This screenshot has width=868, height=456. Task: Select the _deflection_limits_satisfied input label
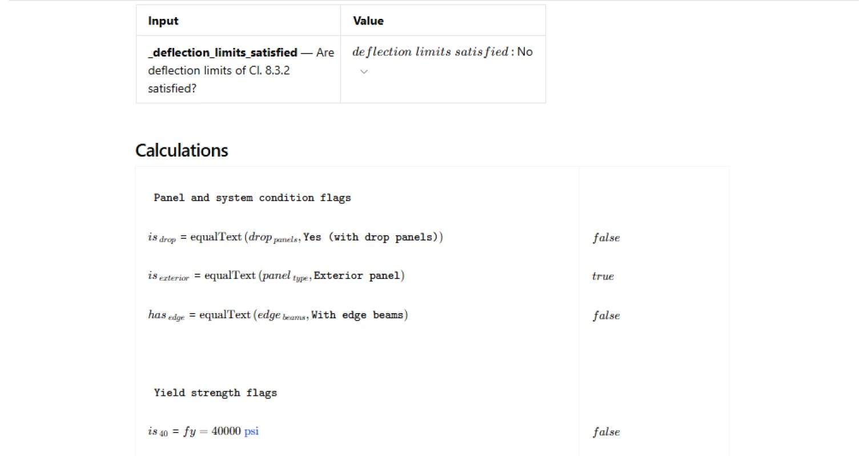223,53
